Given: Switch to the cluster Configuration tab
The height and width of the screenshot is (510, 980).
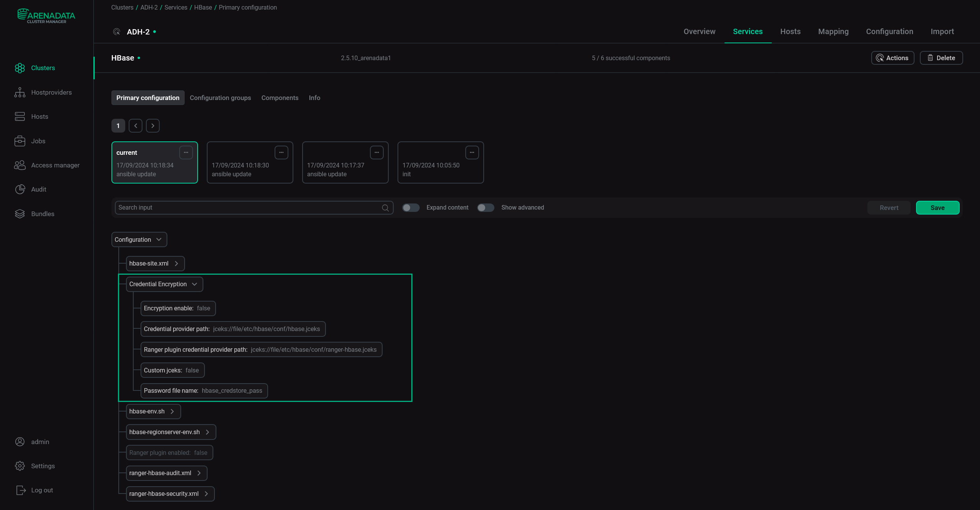Looking at the screenshot, I should [x=890, y=31].
